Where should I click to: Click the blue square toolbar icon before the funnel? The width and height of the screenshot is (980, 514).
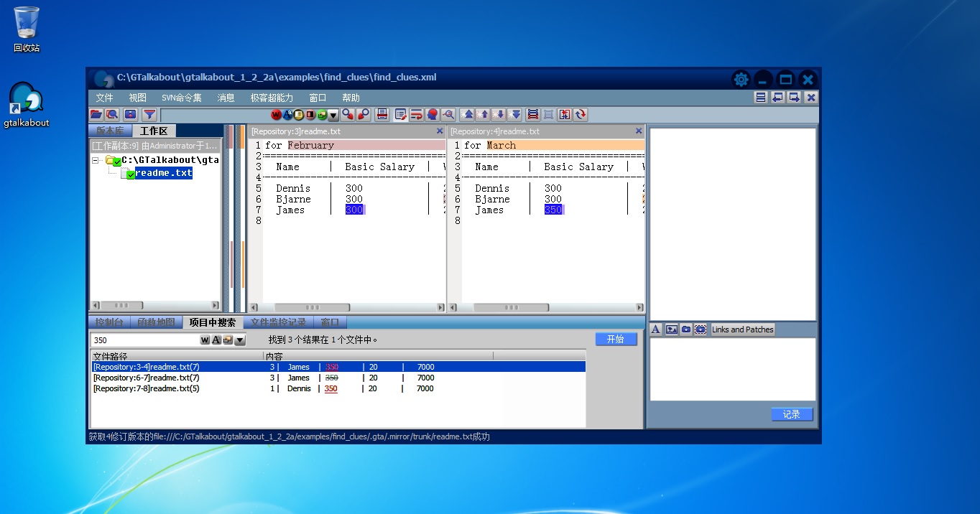(131, 114)
